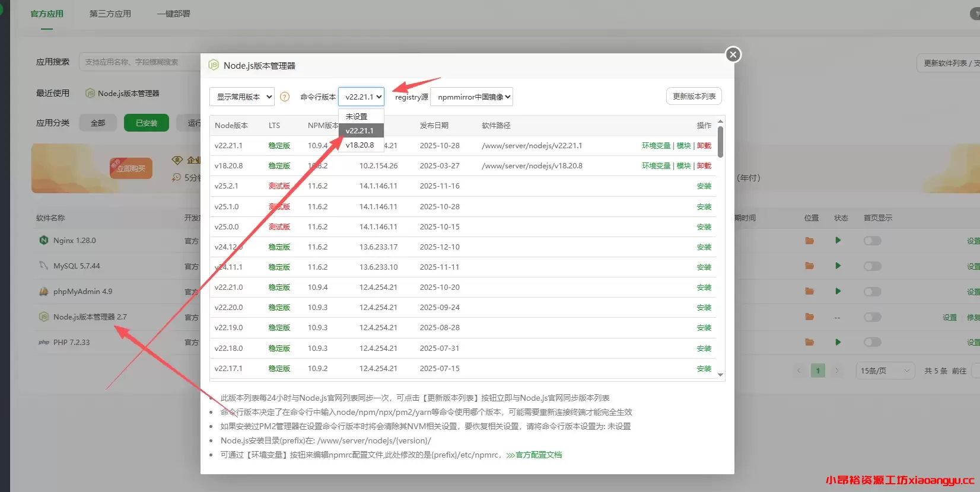Open 官方配置文档 link
The height and width of the screenshot is (492, 980).
pyautogui.click(x=534, y=455)
